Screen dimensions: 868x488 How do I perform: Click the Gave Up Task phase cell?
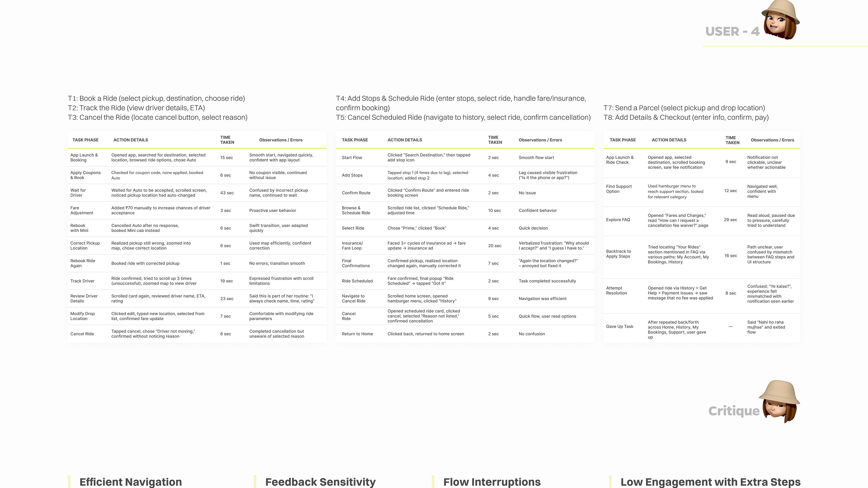619,326
